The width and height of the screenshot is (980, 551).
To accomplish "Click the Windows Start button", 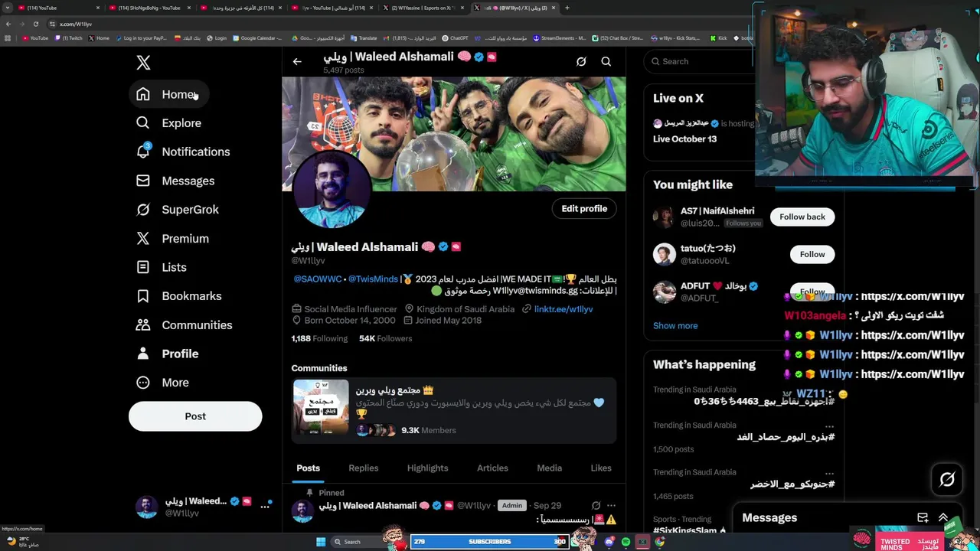I will point(321,542).
